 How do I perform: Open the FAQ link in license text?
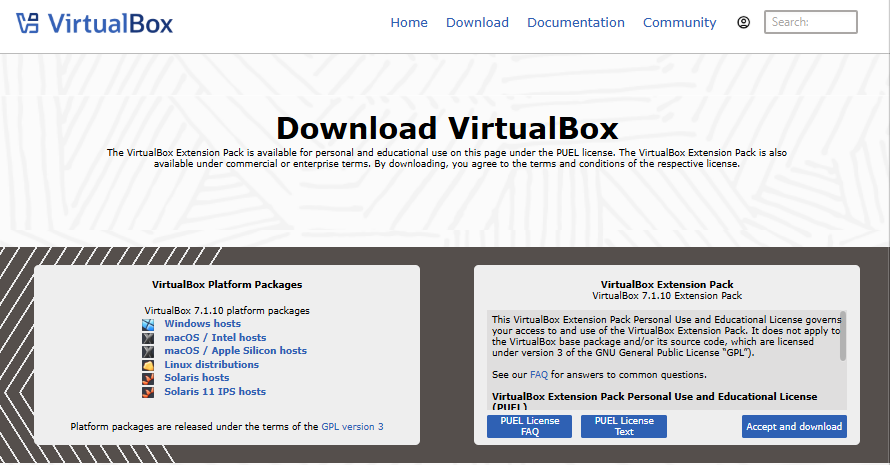(x=539, y=375)
